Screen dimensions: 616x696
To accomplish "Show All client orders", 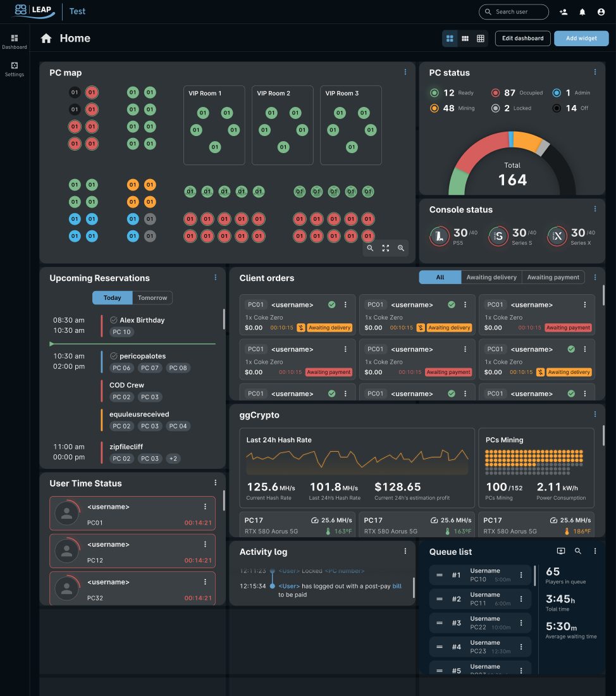I will [x=440, y=277].
